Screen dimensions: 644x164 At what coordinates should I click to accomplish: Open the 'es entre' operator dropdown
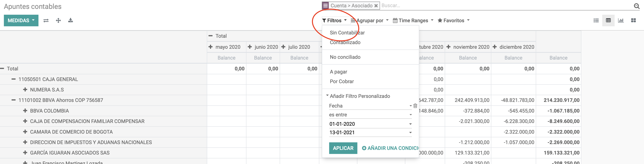pyautogui.click(x=370, y=115)
